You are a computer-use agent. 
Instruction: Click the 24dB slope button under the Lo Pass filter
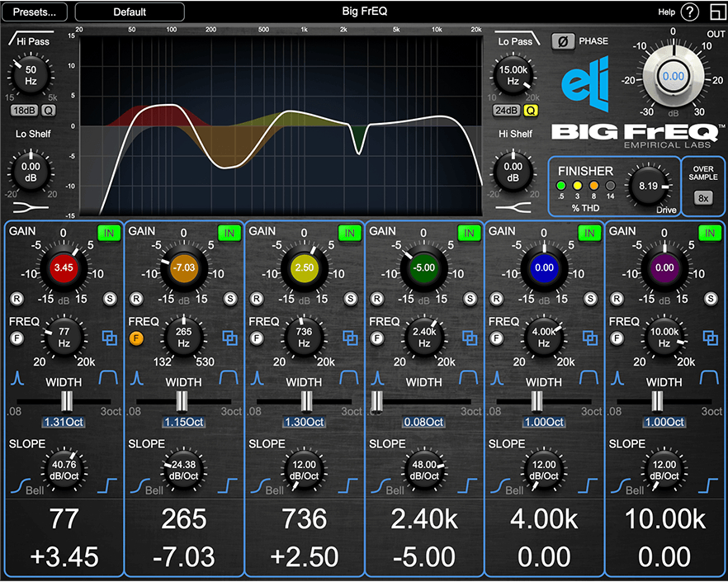(506, 109)
